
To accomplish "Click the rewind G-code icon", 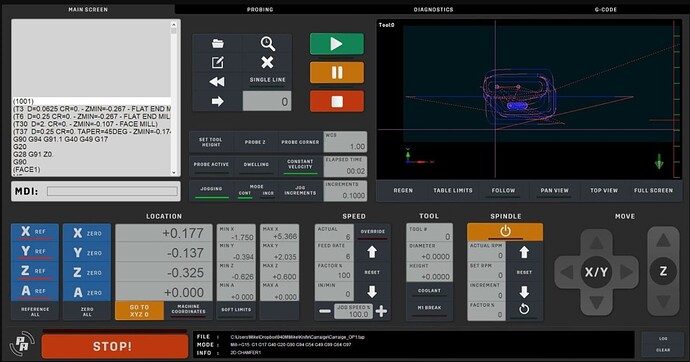I will click(x=217, y=81).
